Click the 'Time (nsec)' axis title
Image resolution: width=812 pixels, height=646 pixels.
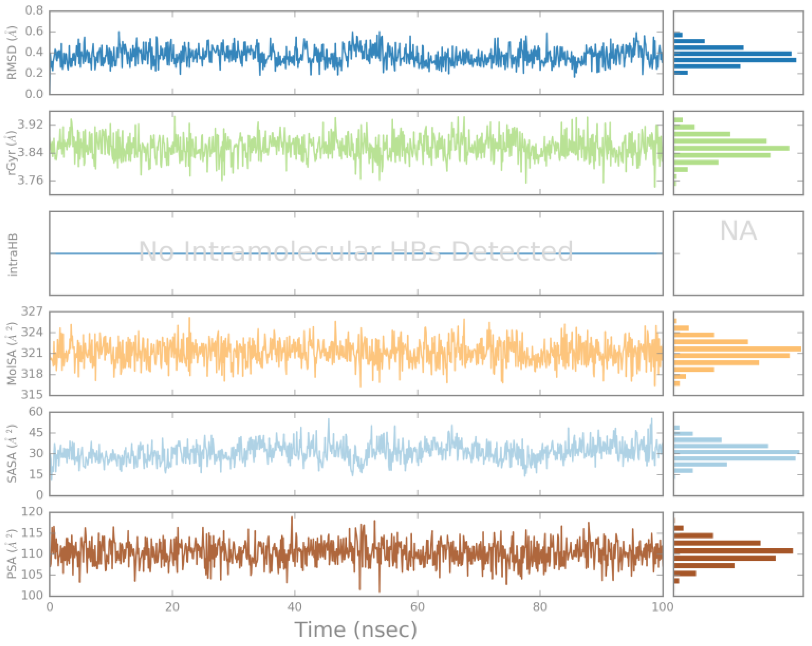point(355,630)
